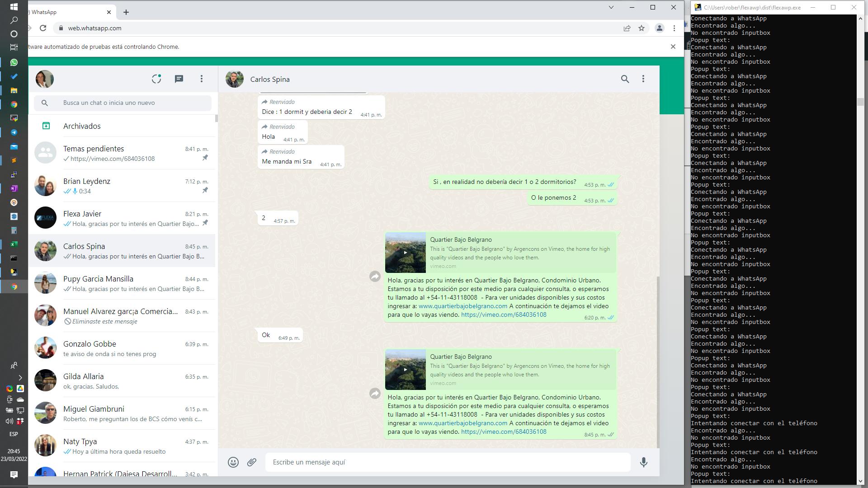Open Manuel Alvarez garcia chat
This screenshot has height=488, width=868.
122,316
